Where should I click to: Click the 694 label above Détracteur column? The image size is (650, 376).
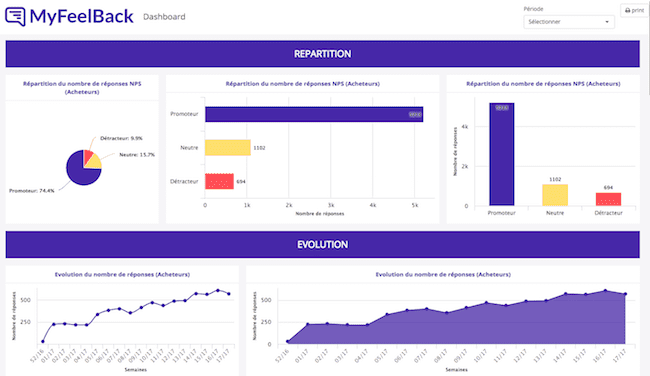pyautogui.click(x=608, y=188)
